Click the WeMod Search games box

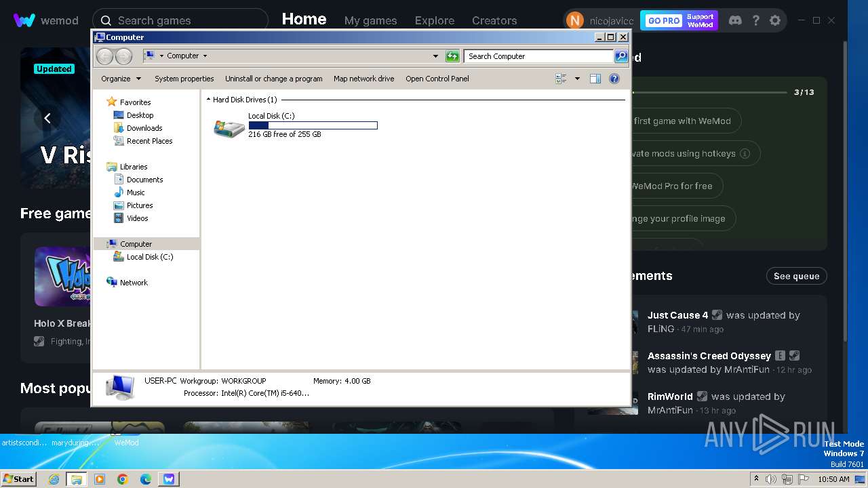[x=180, y=20]
